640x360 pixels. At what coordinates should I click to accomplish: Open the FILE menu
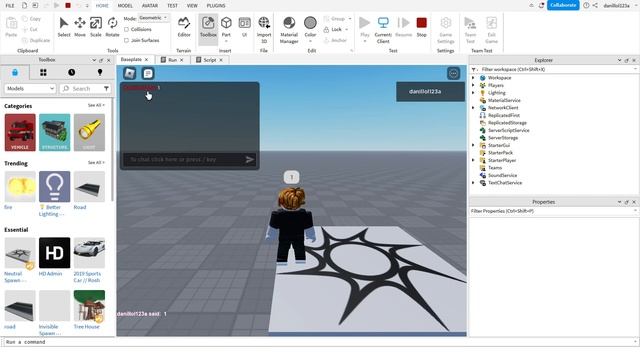pyautogui.click(x=10, y=6)
